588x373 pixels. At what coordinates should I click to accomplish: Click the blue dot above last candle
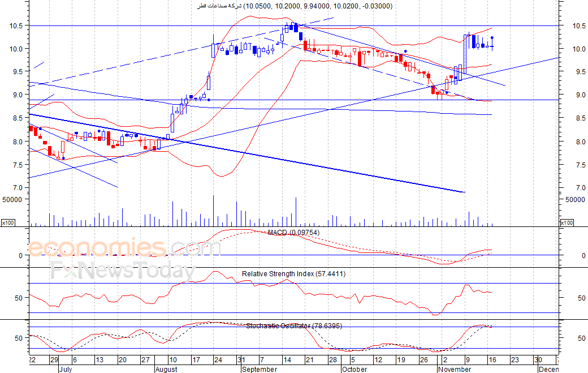click(492, 37)
